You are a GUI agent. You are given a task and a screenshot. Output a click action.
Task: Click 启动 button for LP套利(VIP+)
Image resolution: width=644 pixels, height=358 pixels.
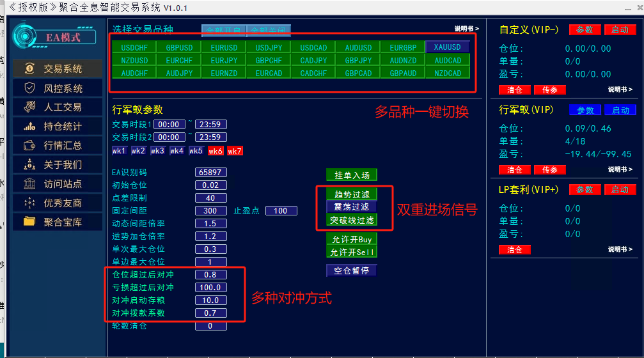(620, 189)
